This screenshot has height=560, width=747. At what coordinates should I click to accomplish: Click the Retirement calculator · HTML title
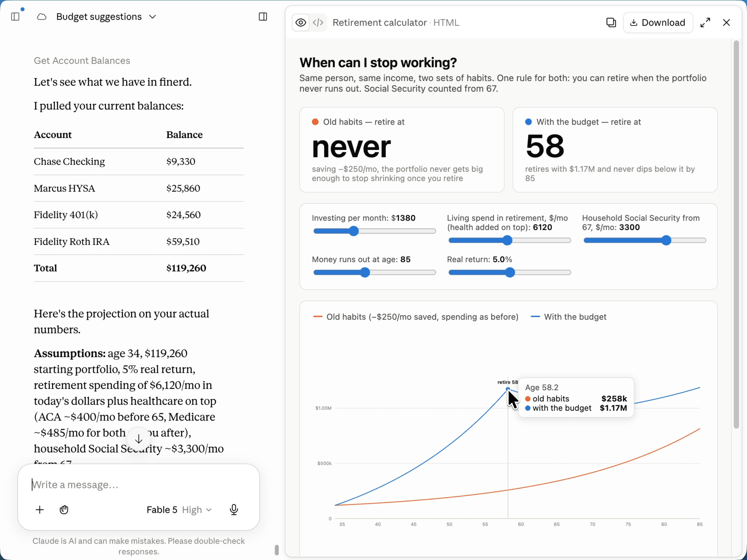(x=396, y=23)
